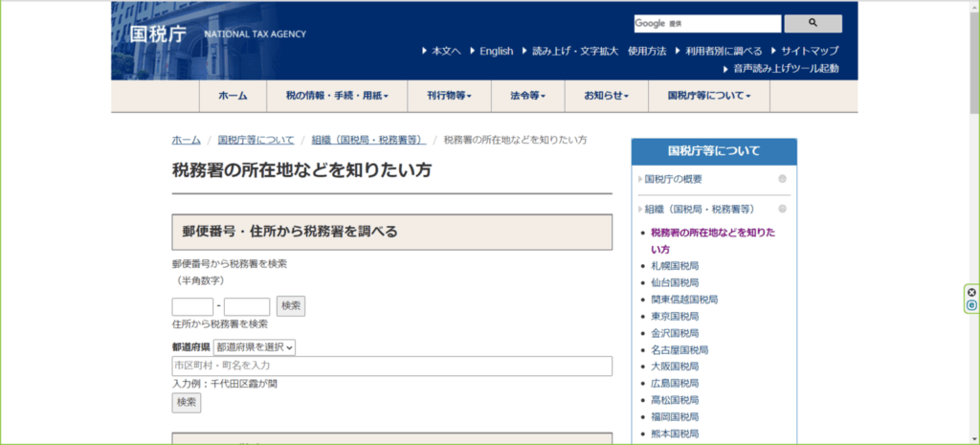Click the Google search text field

point(707,24)
